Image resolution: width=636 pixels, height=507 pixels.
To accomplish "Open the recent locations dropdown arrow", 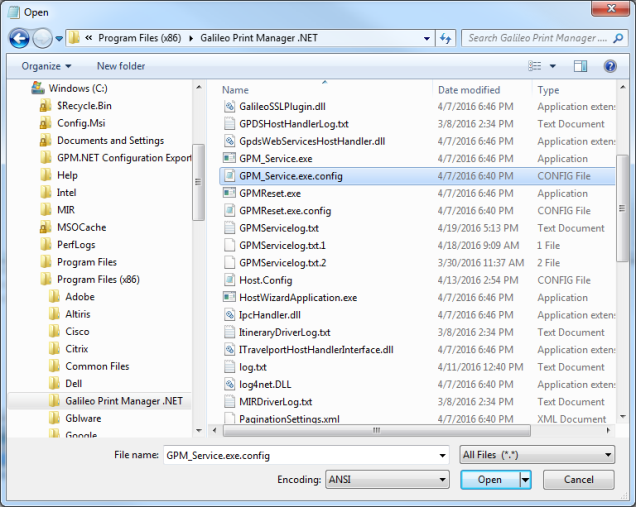I will [x=59, y=39].
